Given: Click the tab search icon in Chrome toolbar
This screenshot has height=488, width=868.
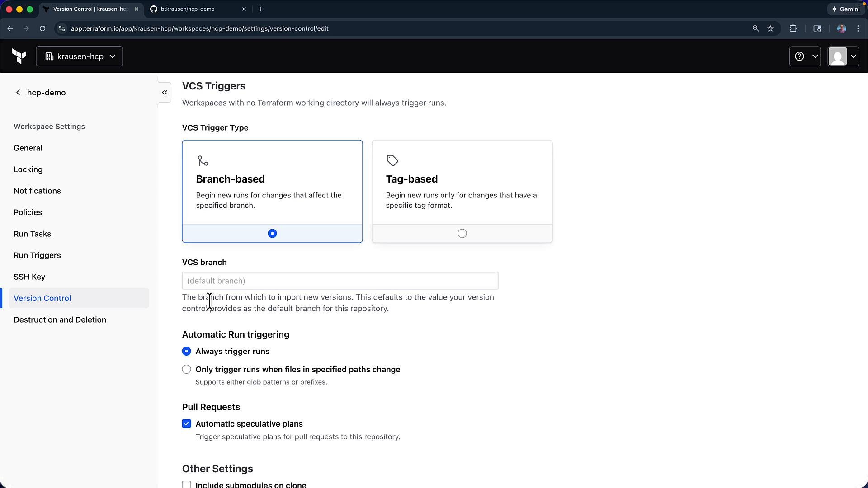Looking at the screenshot, I should pyautogui.click(x=817, y=28).
